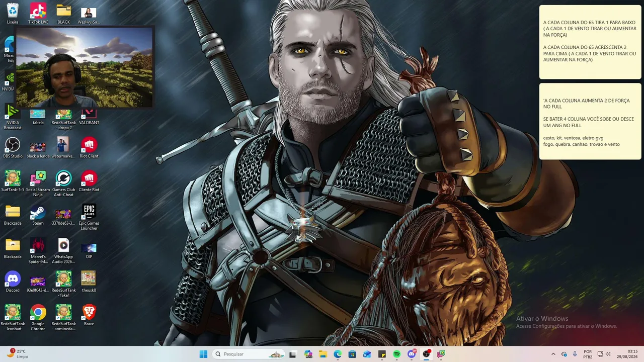Open the Windows Start menu
The image size is (644, 362).
(203, 354)
